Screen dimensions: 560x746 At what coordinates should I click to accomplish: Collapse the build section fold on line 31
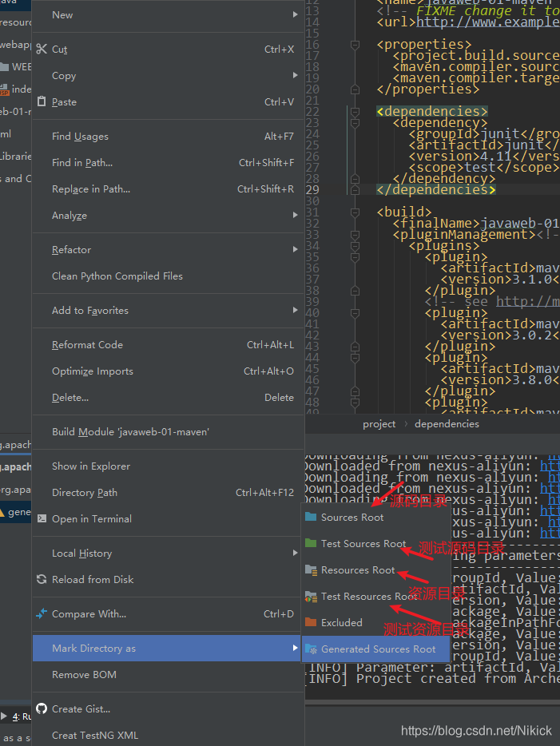(x=355, y=212)
